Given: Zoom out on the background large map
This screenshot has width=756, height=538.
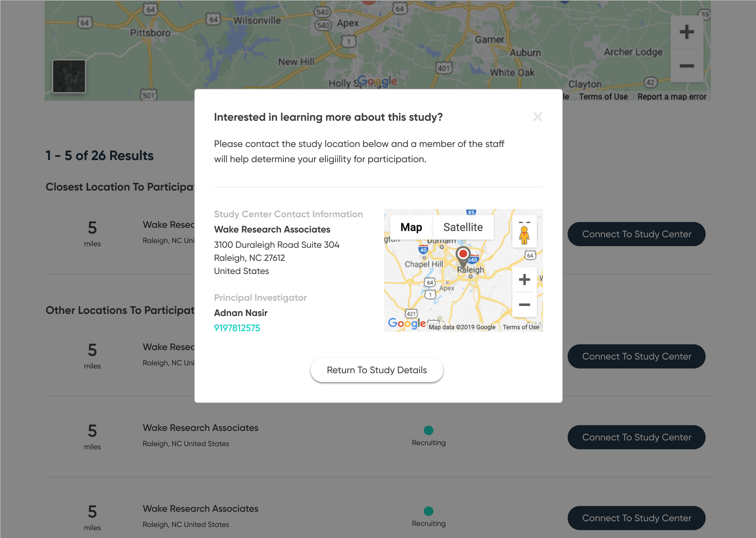Looking at the screenshot, I should click(x=686, y=66).
